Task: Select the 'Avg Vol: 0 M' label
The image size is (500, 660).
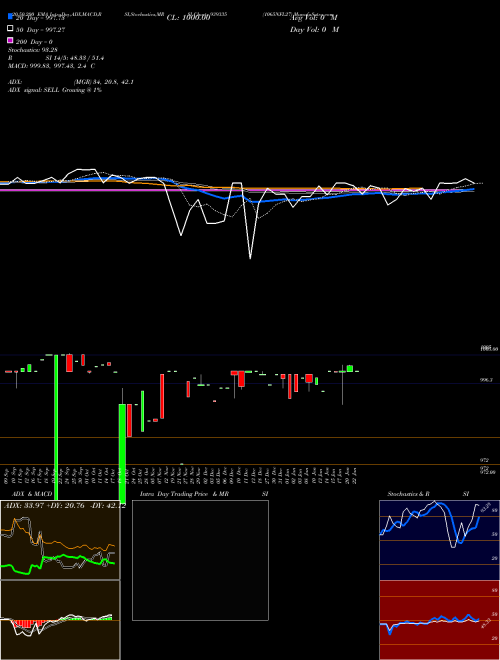Action: (314, 17)
